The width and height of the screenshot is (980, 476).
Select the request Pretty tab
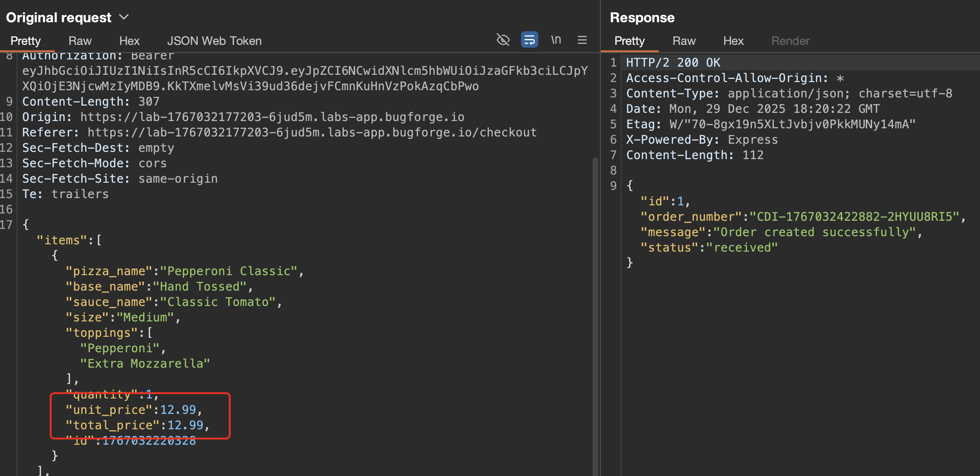coord(25,41)
